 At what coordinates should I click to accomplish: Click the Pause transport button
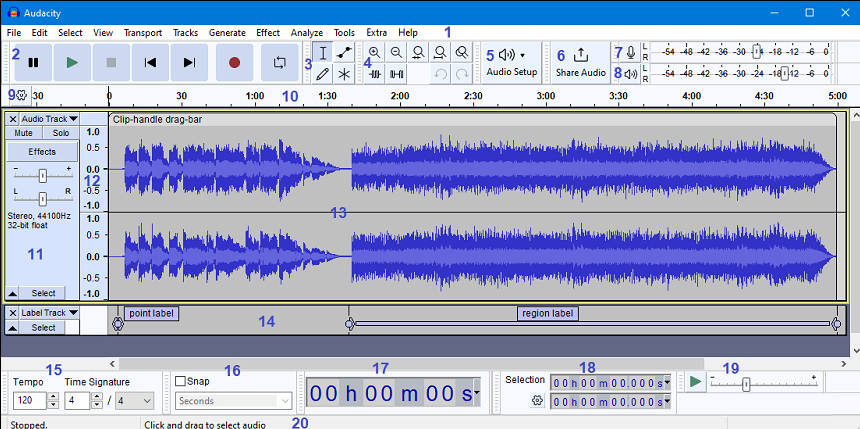click(33, 63)
